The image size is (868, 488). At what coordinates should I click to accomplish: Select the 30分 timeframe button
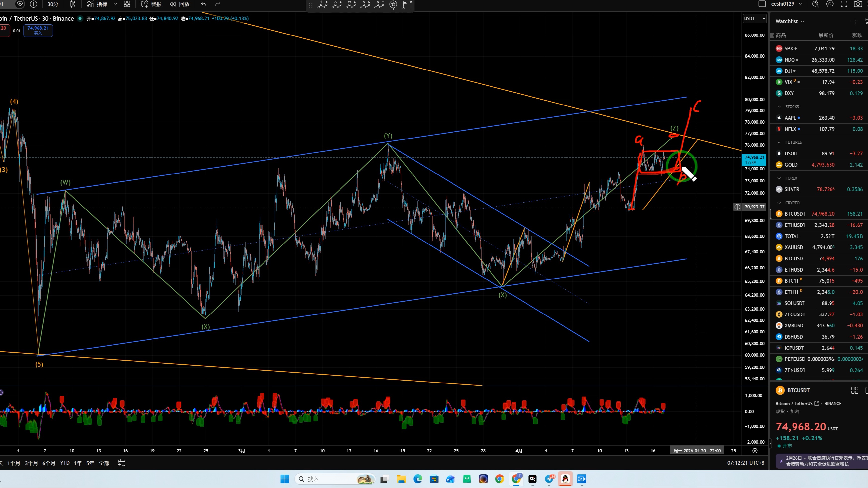point(53,4)
